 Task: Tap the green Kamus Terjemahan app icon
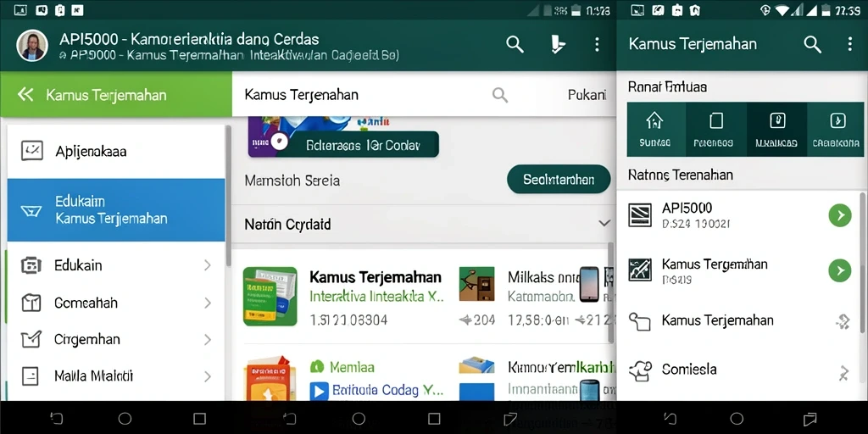270,296
